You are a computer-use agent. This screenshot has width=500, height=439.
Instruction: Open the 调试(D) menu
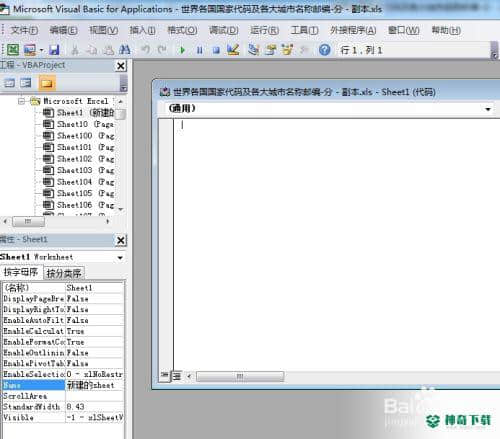pos(224,30)
